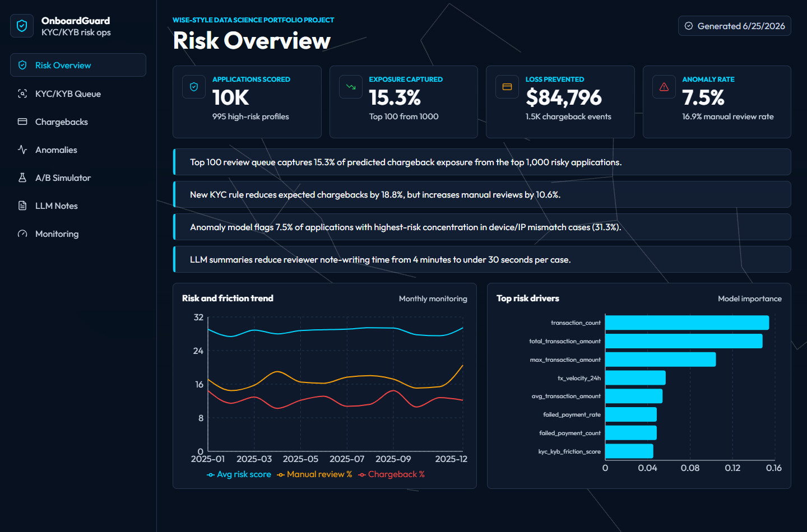Click the 'Risk and friction trend' title
This screenshot has width=807, height=532.
[x=228, y=298]
